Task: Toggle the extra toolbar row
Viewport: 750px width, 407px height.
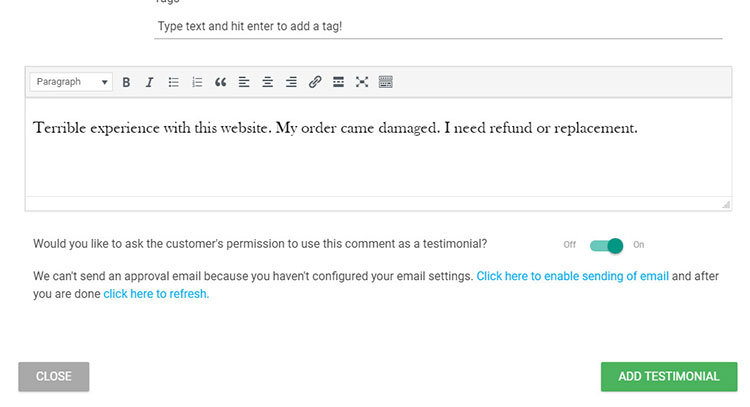Action: point(386,82)
